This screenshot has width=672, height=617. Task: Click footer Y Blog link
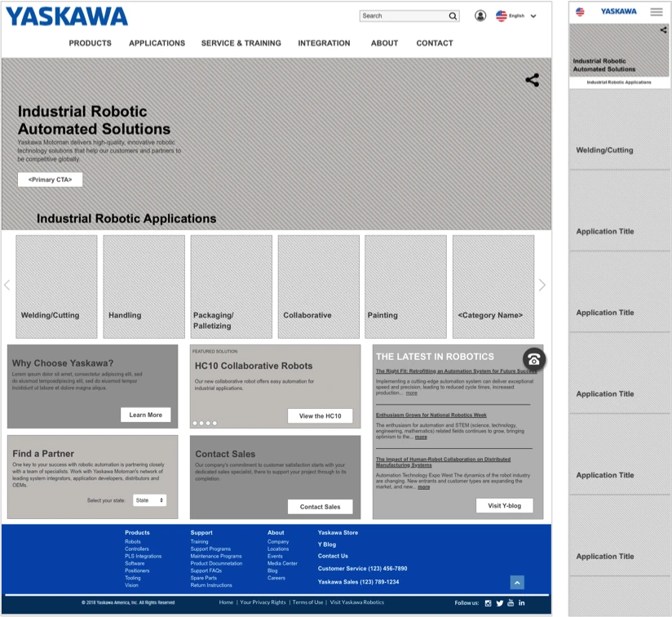[327, 544]
